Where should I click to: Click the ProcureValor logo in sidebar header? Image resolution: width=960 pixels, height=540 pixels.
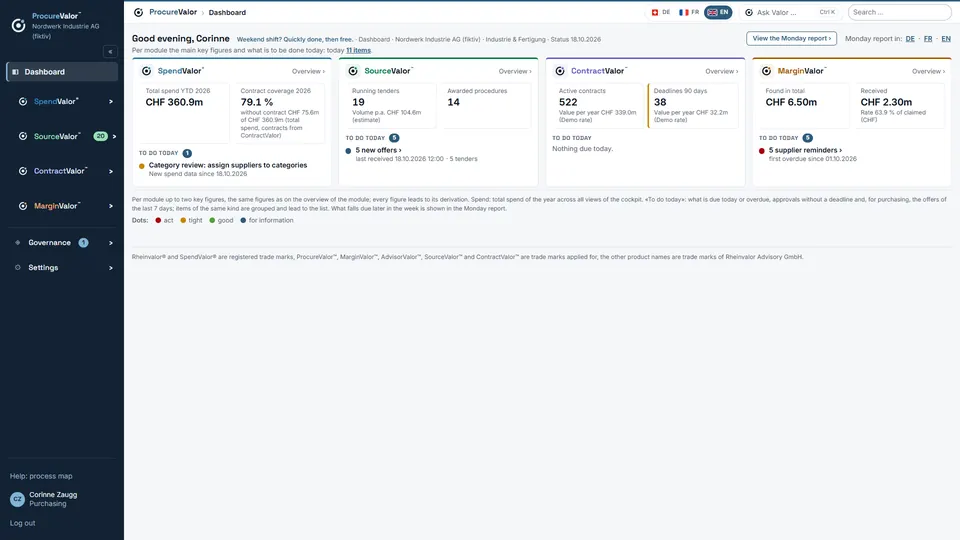[x=18, y=25]
